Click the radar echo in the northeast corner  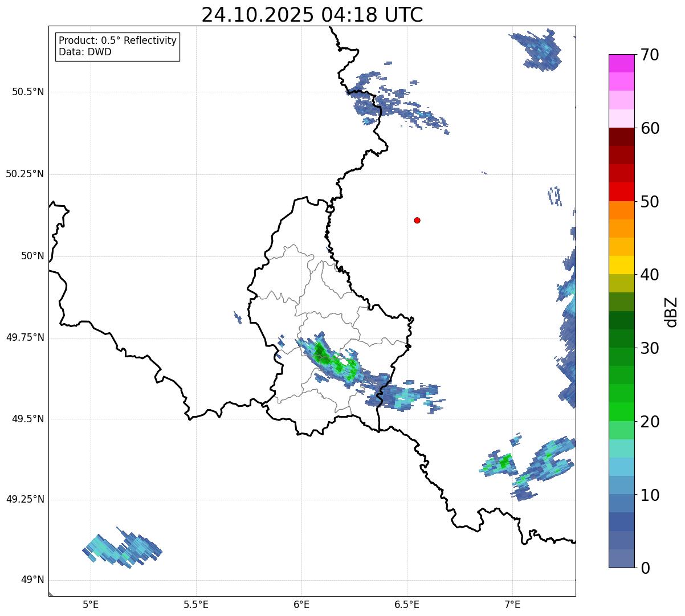[536, 49]
